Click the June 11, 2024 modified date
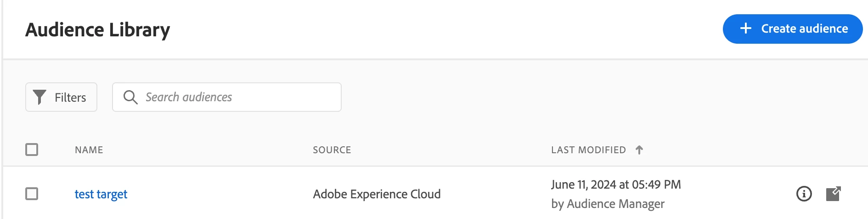The image size is (868, 219). tap(616, 184)
